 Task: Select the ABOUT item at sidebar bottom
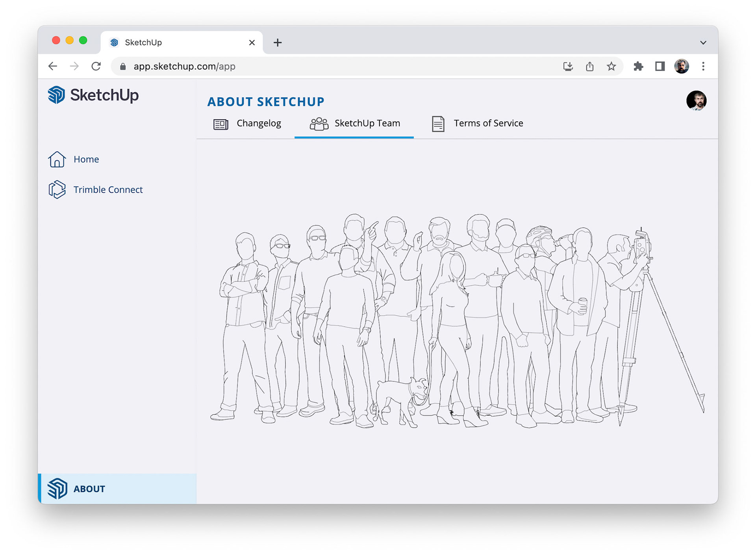coord(89,489)
